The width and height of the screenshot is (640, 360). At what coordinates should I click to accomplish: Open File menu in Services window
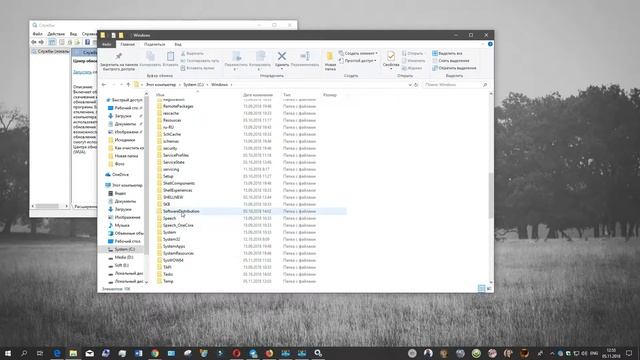click(38, 34)
